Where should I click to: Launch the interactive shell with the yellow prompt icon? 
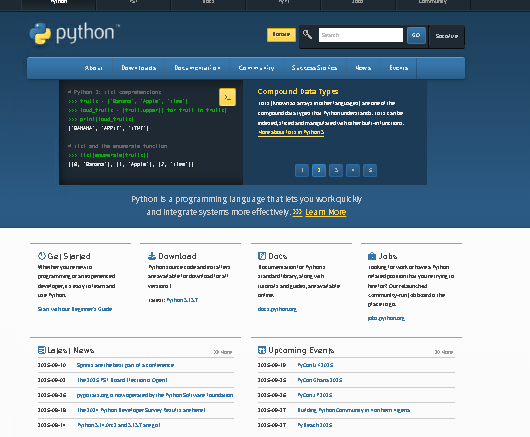tap(227, 97)
